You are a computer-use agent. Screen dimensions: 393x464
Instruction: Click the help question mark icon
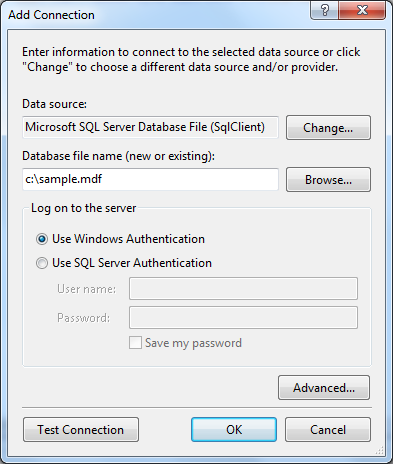(x=325, y=11)
